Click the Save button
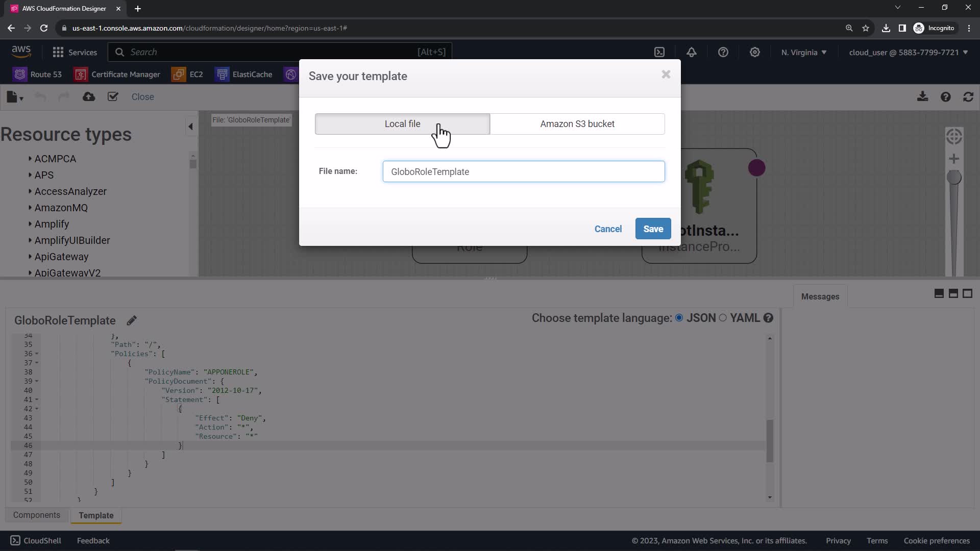This screenshot has width=980, height=551. [x=653, y=229]
